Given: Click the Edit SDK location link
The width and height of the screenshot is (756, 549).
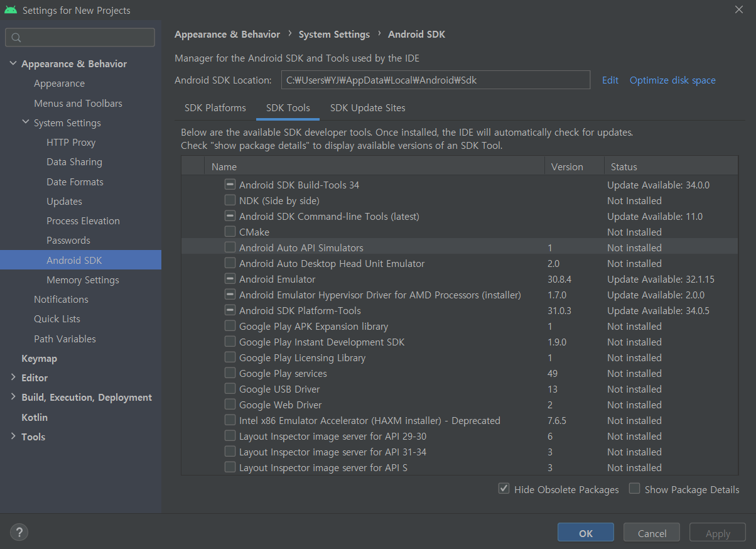Looking at the screenshot, I should (x=610, y=80).
